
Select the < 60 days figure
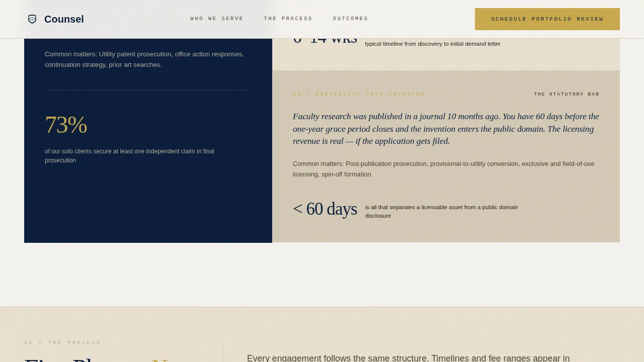[x=325, y=209]
